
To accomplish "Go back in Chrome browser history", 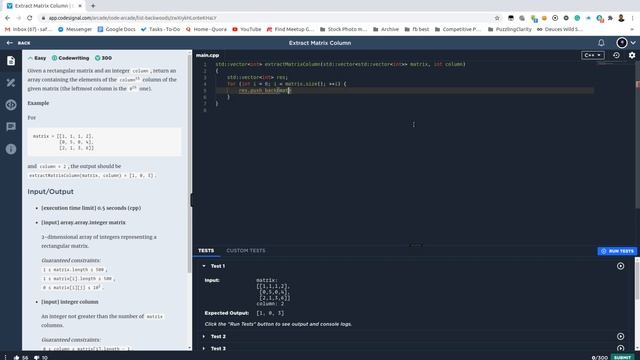I will [7, 18].
